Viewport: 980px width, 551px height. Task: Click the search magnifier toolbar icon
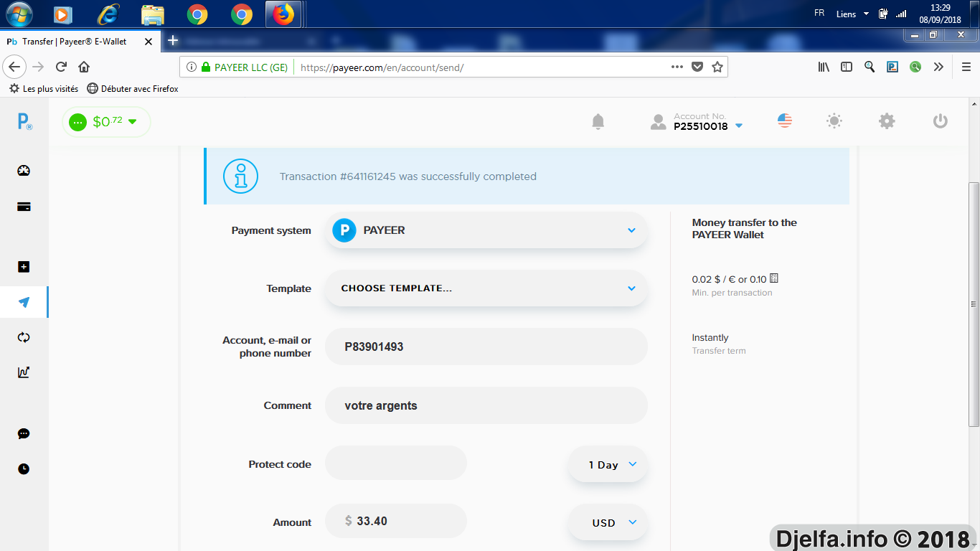[x=870, y=67]
